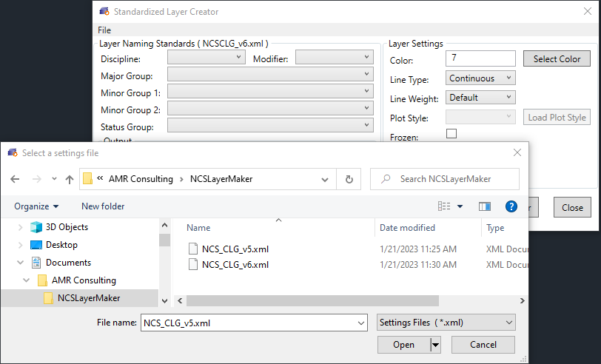Image resolution: width=601 pixels, height=364 pixels.
Task: Toggle the Preview pane icon
Action: click(485, 206)
